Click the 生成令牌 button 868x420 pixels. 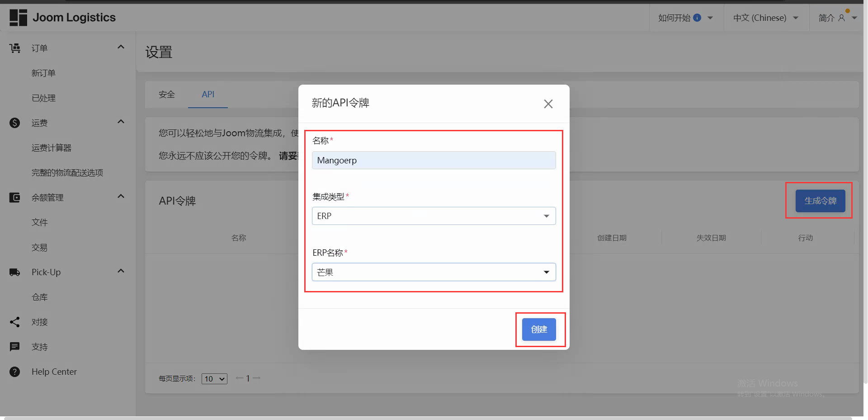tap(820, 200)
